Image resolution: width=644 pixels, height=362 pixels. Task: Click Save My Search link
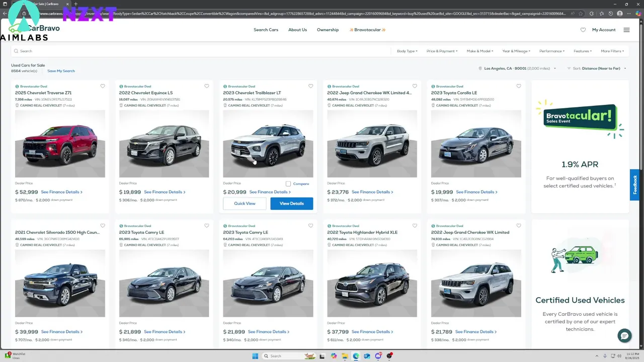coord(61,71)
